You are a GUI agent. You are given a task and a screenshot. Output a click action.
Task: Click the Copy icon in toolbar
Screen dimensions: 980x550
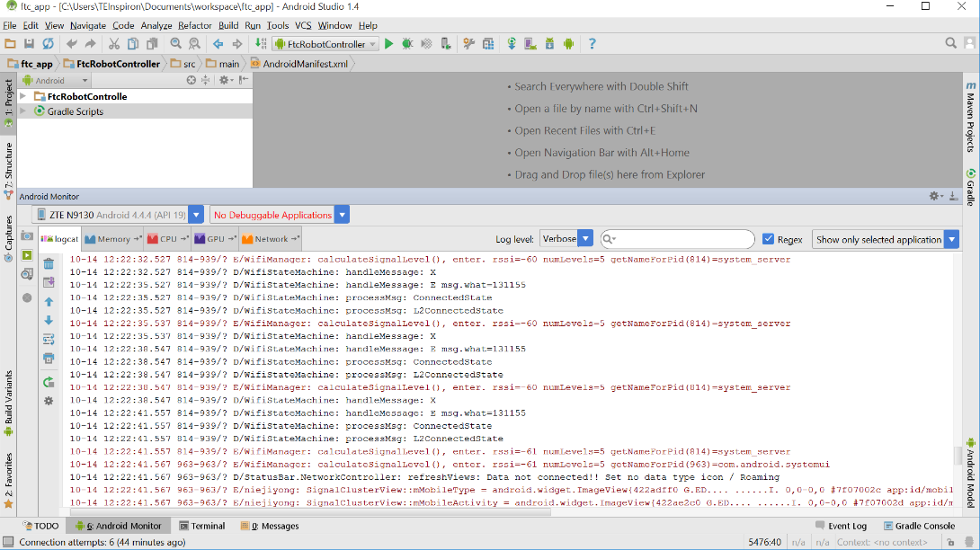133,44
